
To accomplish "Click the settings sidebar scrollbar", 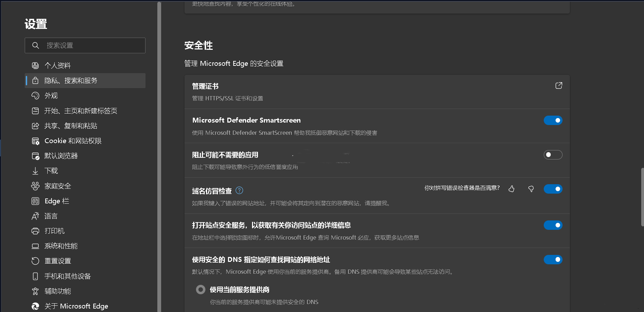I will [x=159, y=157].
